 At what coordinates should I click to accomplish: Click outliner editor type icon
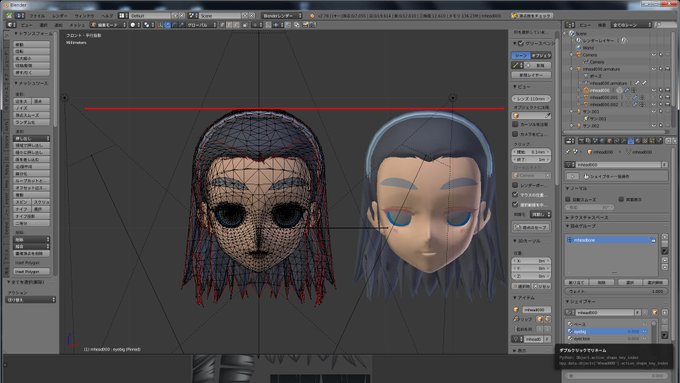(570, 25)
